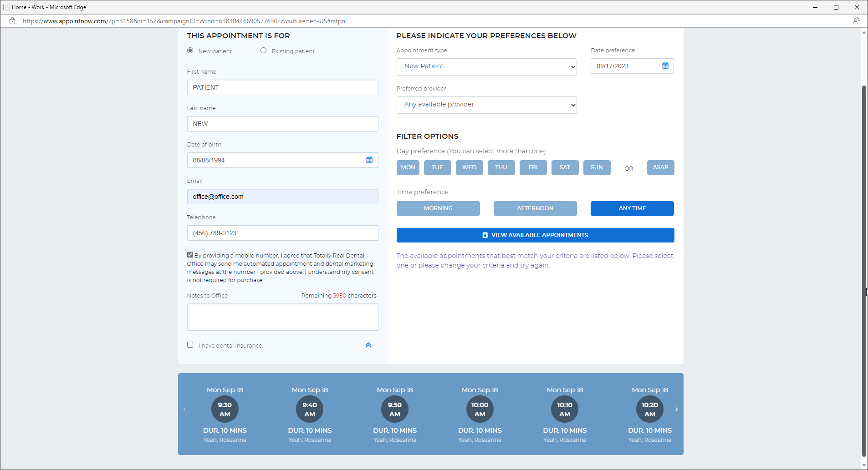868x470 pixels.
Task: View site information lock icon
Action: 12,21
